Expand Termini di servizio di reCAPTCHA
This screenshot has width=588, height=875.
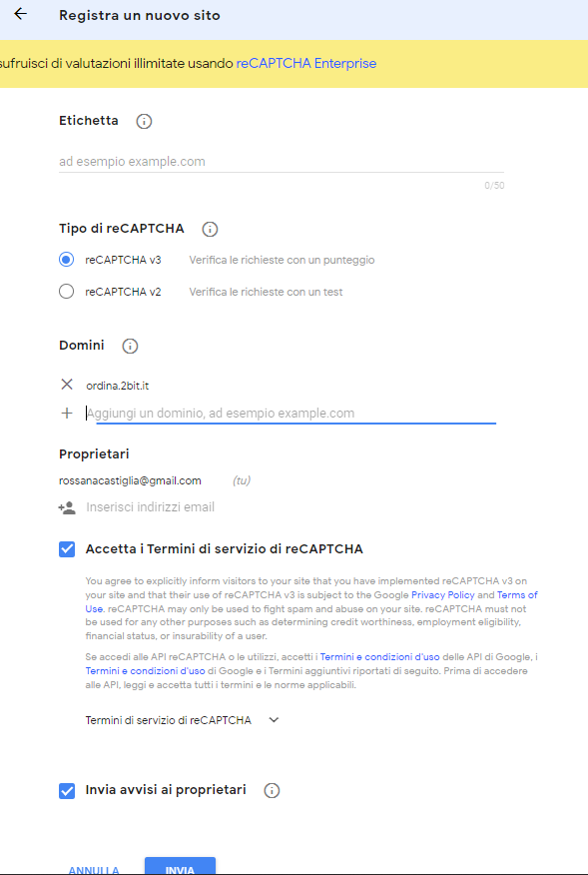tap(182, 720)
